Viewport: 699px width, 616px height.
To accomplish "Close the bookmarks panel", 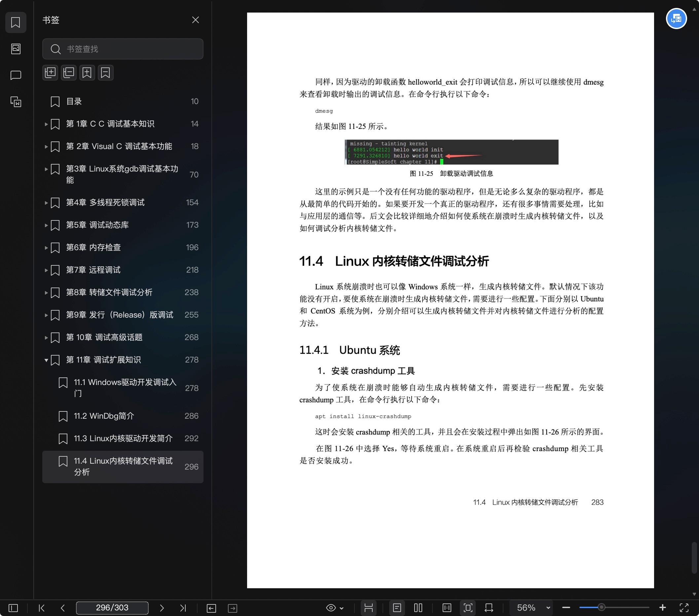I will coord(195,20).
